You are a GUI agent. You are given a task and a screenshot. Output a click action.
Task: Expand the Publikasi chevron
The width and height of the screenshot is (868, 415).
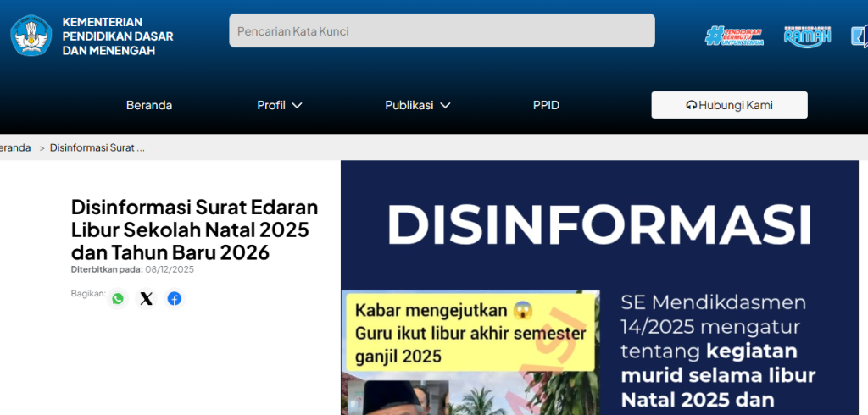pos(445,105)
